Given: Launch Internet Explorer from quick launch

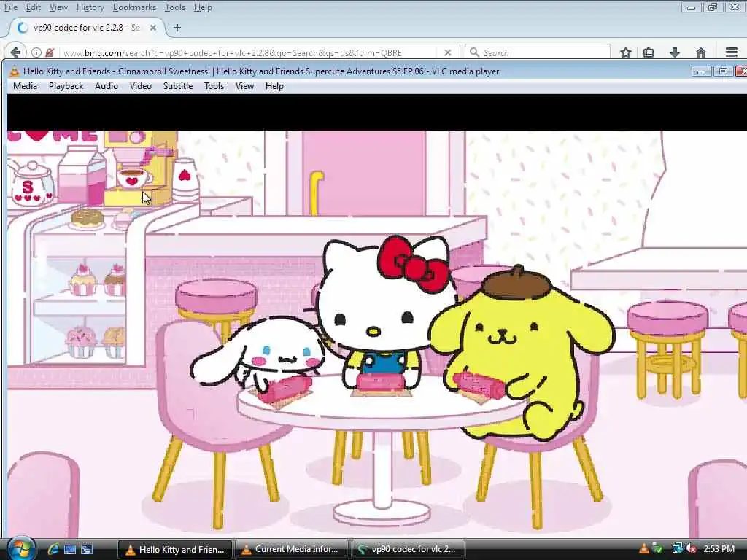Looking at the screenshot, I should (53, 549).
